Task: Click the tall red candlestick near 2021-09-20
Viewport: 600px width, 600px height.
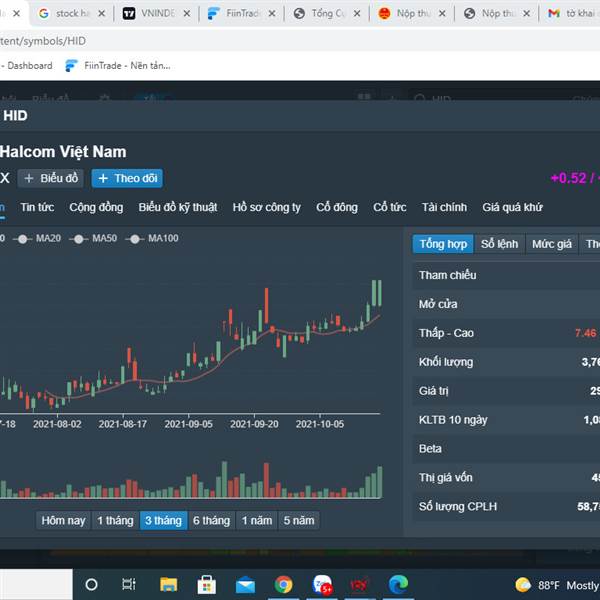Action: (x=266, y=306)
